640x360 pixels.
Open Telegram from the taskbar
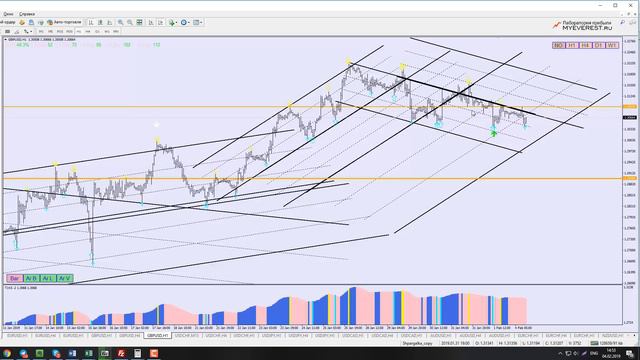tap(23, 353)
